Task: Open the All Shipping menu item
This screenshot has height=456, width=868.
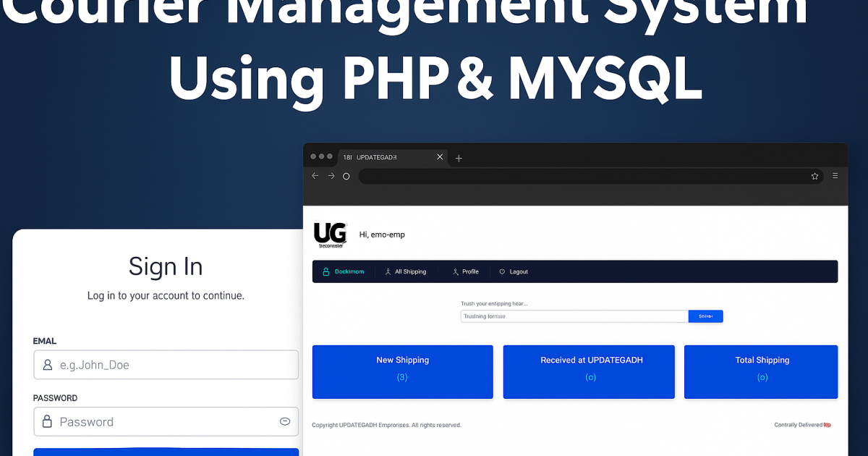Action: pyautogui.click(x=410, y=271)
